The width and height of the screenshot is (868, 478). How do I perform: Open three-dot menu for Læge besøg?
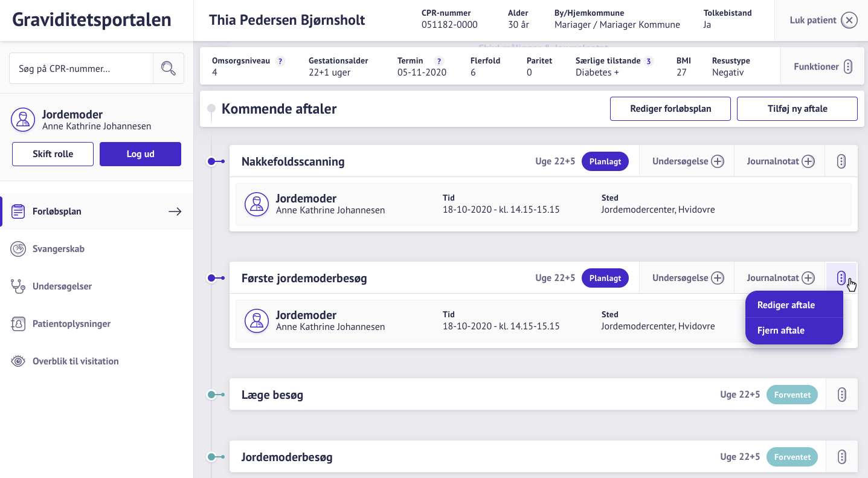(841, 395)
